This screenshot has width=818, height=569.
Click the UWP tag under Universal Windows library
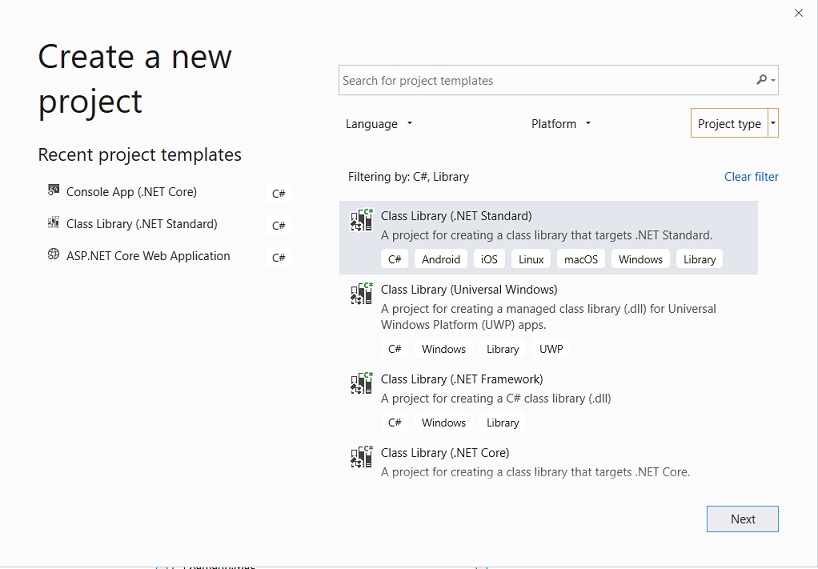point(551,349)
